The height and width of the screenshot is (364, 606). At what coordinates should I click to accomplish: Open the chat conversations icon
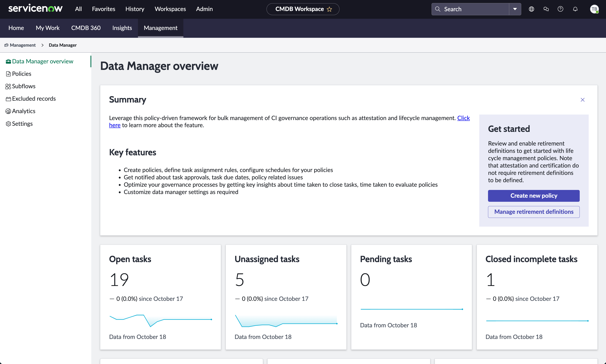(x=546, y=9)
